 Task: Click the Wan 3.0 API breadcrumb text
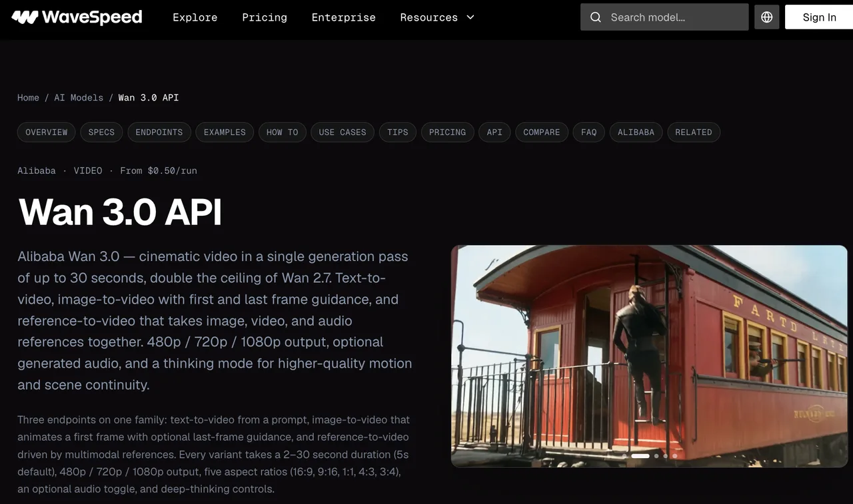pos(149,98)
